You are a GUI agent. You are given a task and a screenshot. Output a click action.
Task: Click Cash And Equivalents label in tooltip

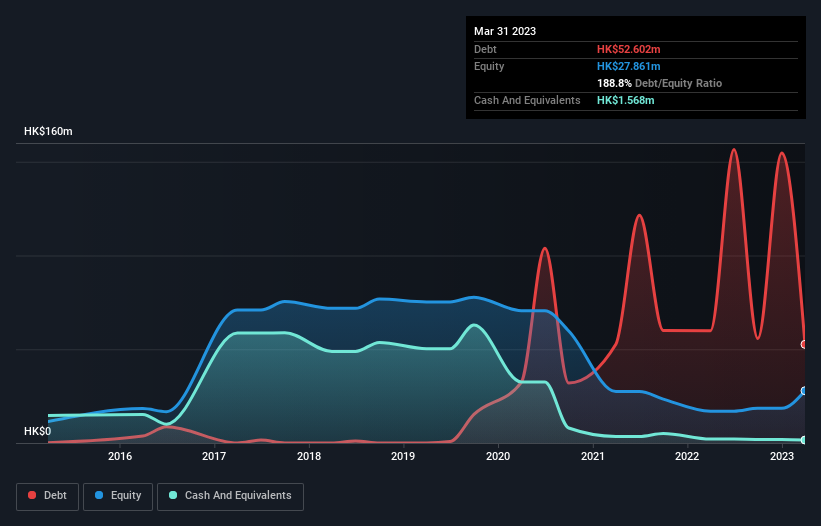tap(527, 100)
